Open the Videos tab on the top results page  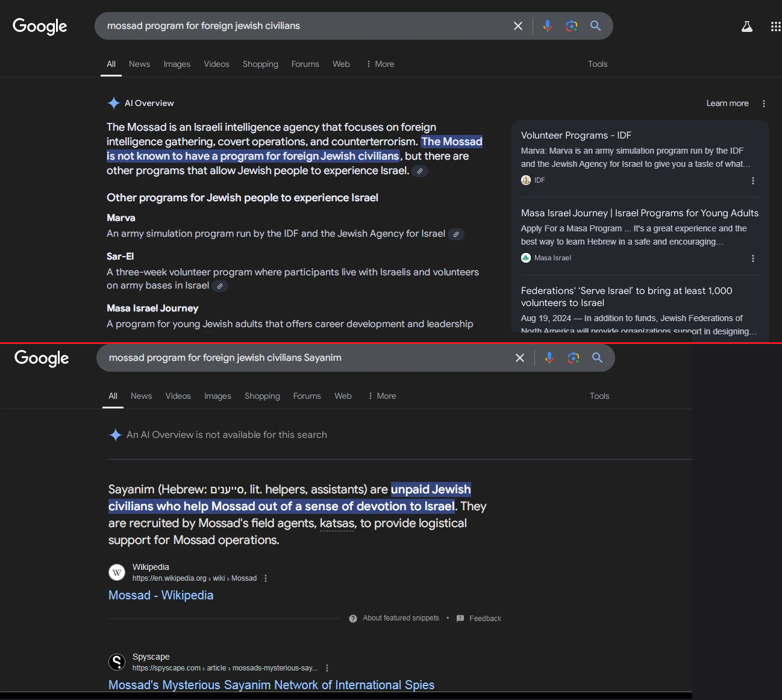pos(216,64)
